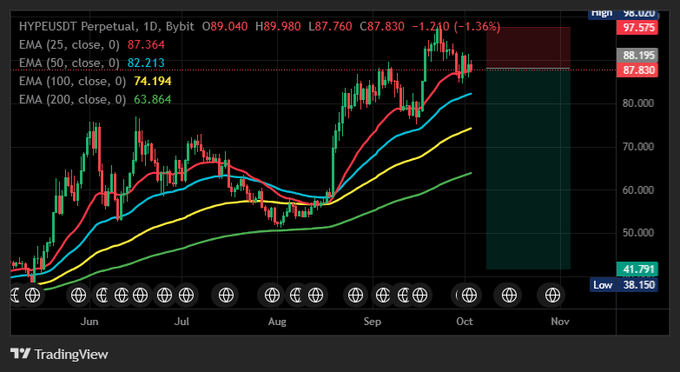Click the EMA 100 value 74.194

[153, 81]
